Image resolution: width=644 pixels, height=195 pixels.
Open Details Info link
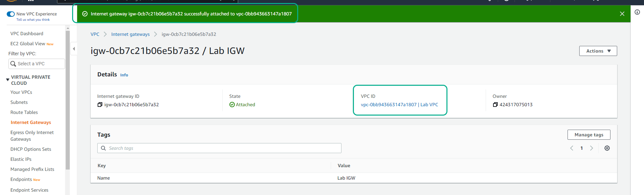(124, 75)
